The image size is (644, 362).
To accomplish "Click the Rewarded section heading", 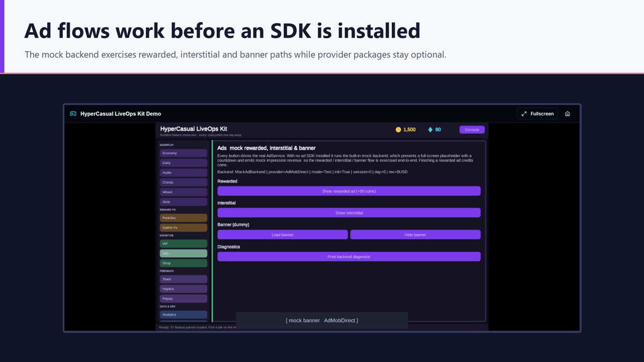I will click(227, 181).
